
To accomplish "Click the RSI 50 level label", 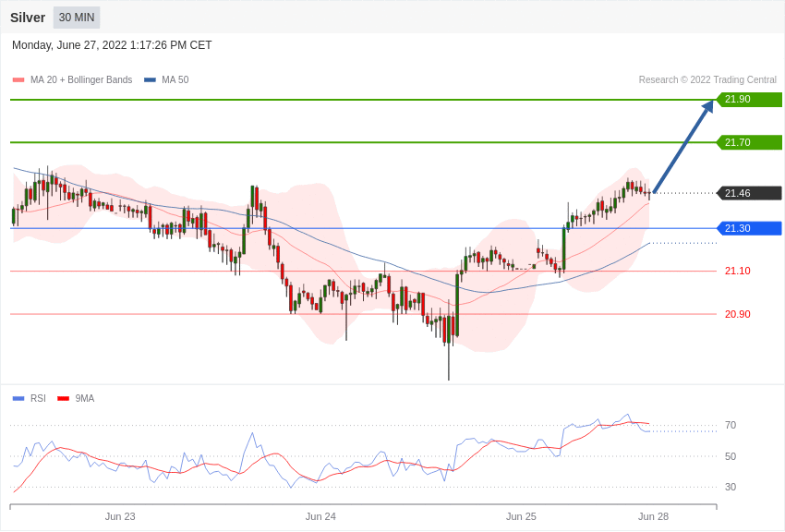I will 731,456.
